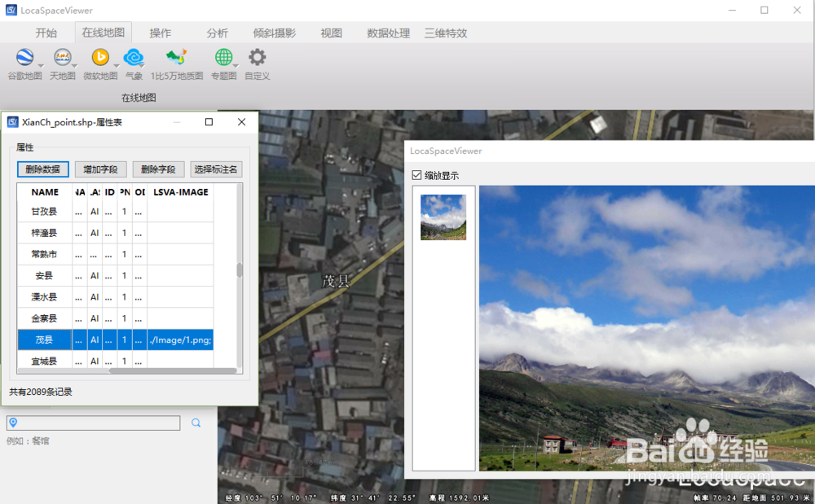Click into the place search input field
Viewport: 815px width, 504px height.
point(94,423)
